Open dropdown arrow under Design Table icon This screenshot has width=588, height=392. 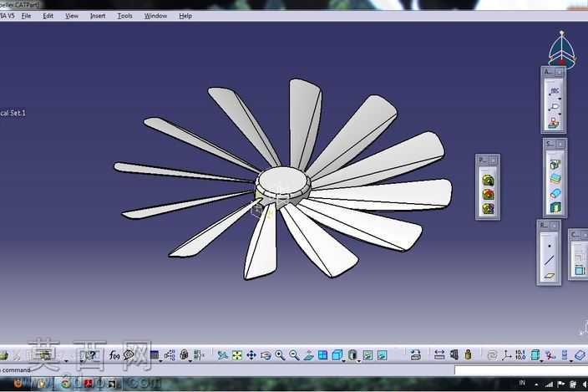pos(160,361)
